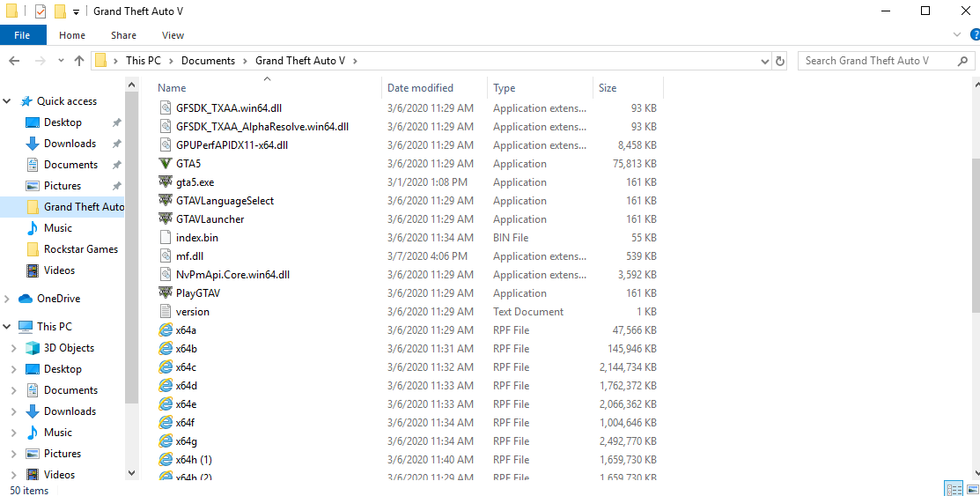This screenshot has height=496, width=980.
Task: Open Rockstar Games quick access folder
Action: 81,249
